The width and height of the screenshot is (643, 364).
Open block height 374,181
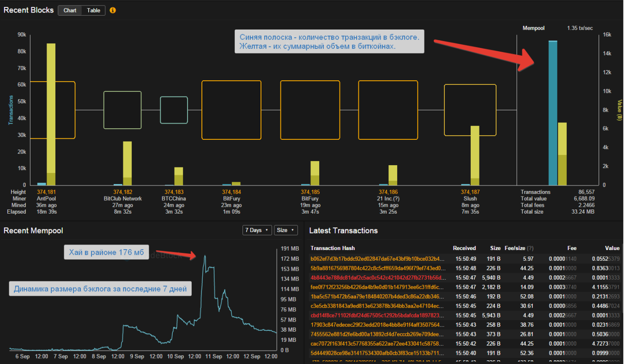(46, 192)
